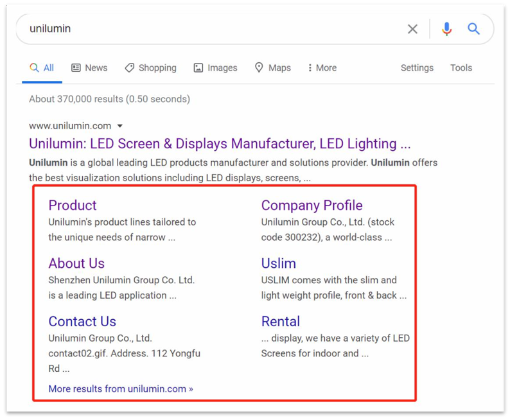Image resolution: width=510 pixels, height=420 pixels.
Task: Open the Contact Us sitelink
Action: coord(82,322)
